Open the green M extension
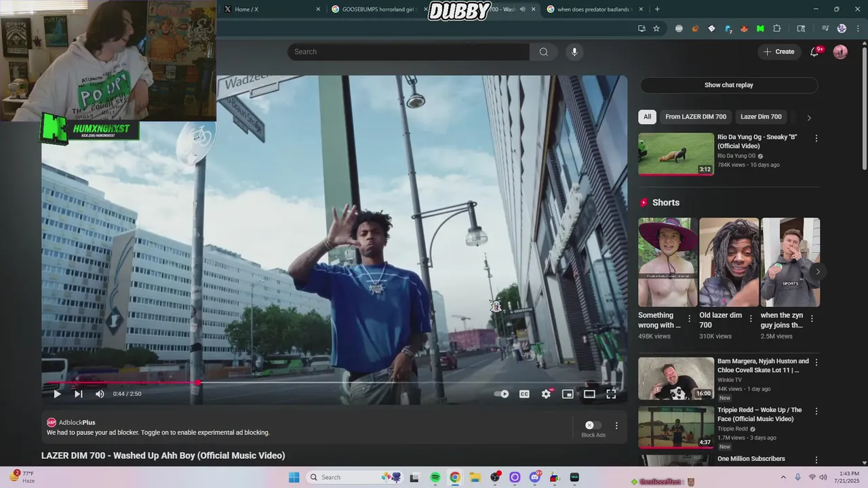868x488 pixels. pos(760,28)
